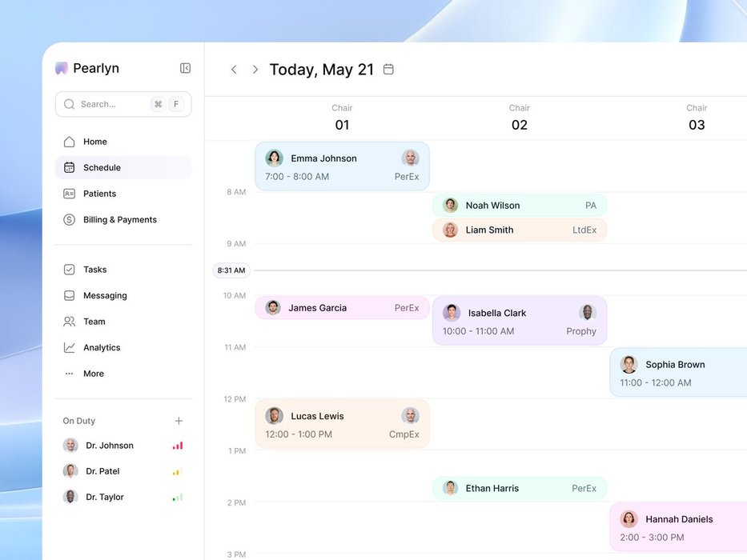Click the doctor avatar on Lucas Lewis card
Screen dimensions: 747x560
[x=410, y=415]
